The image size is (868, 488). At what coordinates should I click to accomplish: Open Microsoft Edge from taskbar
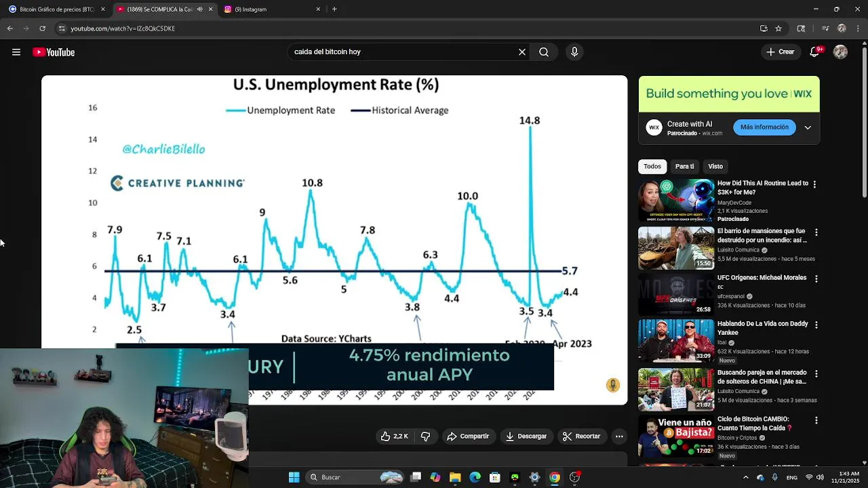click(475, 477)
